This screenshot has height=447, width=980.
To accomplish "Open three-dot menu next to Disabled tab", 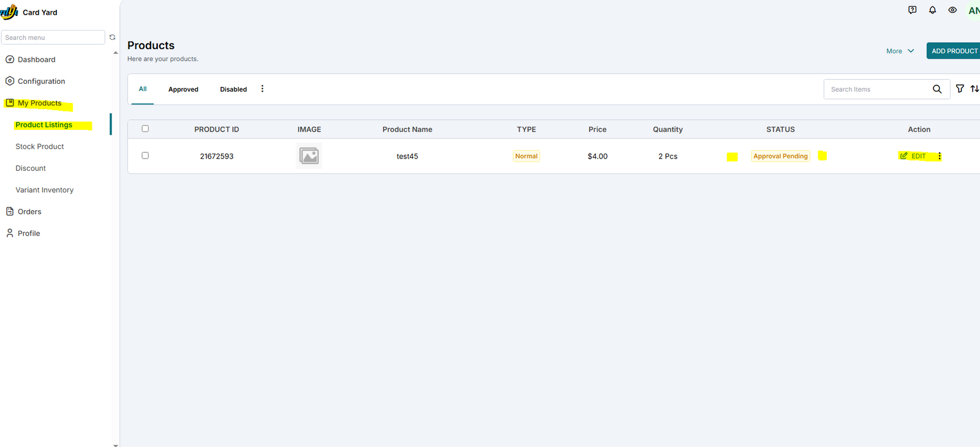I will tap(262, 89).
